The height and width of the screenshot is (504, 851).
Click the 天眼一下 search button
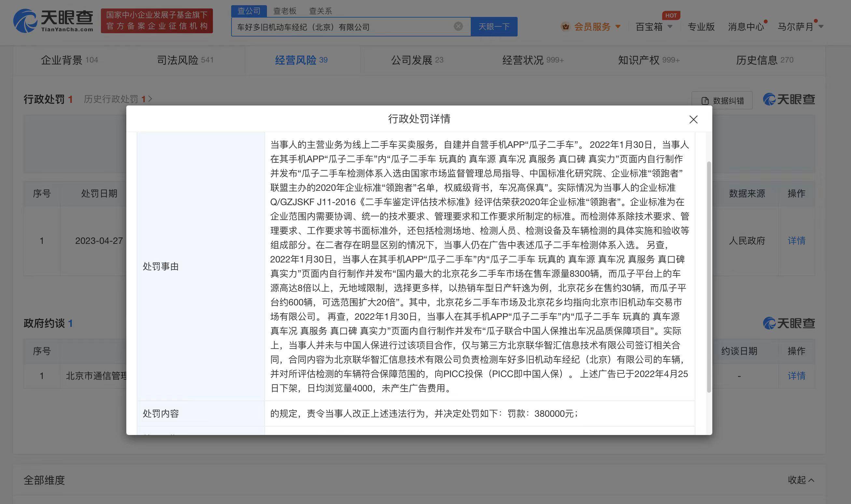[494, 26]
